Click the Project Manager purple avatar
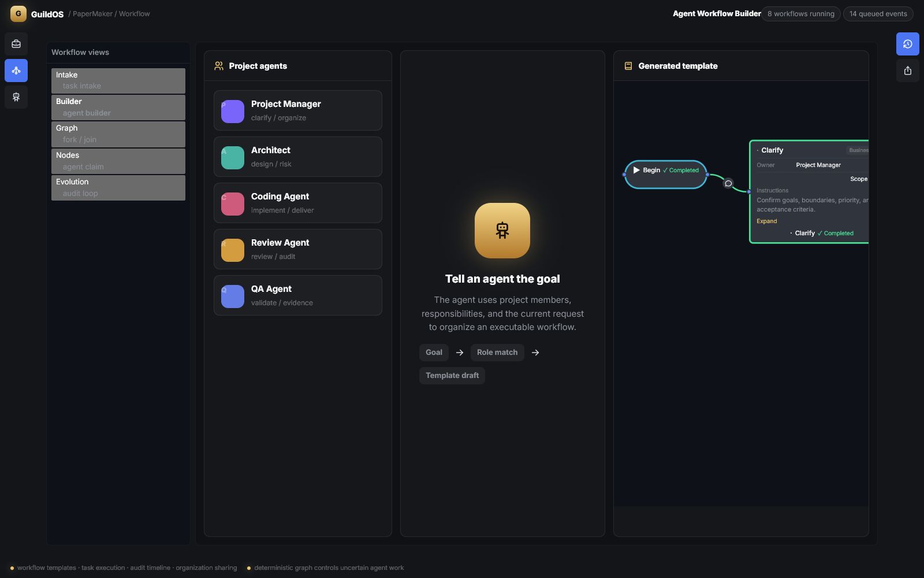 [x=233, y=112]
